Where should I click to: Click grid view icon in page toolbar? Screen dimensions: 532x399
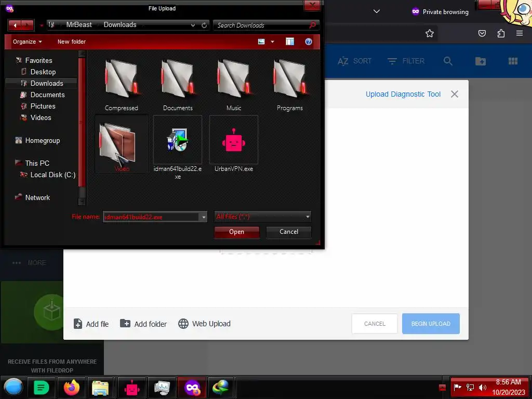513,61
